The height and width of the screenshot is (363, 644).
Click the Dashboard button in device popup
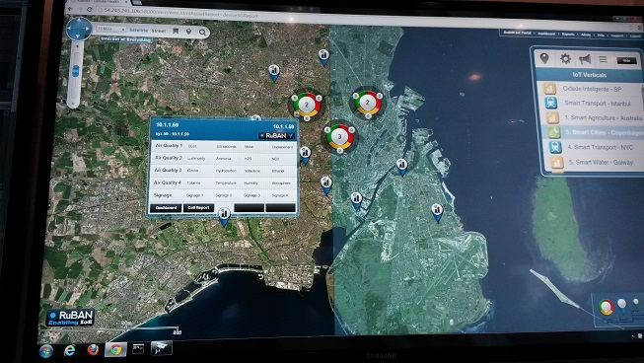click(166, 208)
